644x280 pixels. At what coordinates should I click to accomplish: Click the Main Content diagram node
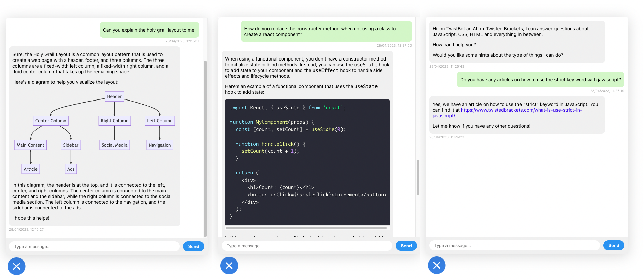31,145
